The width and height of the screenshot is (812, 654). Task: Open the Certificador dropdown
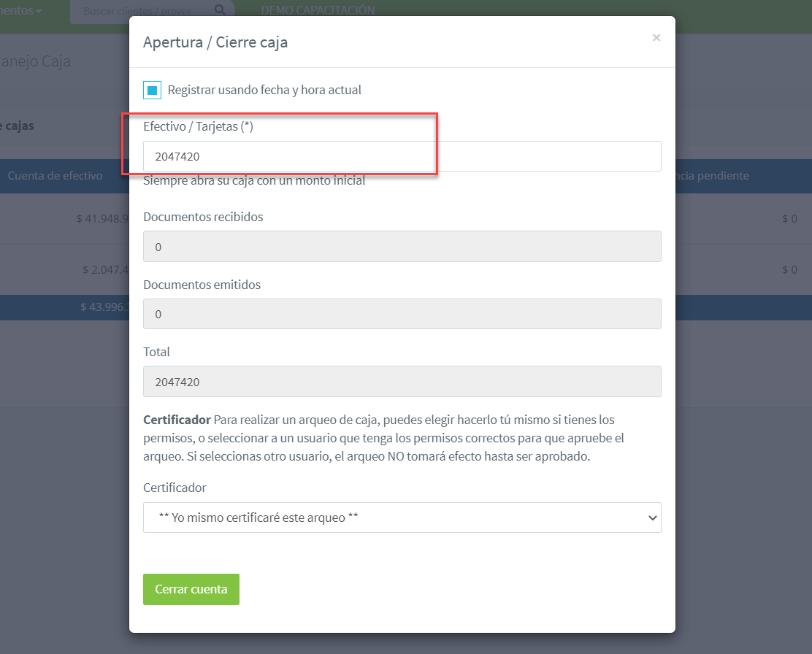[x=402, y=518]
